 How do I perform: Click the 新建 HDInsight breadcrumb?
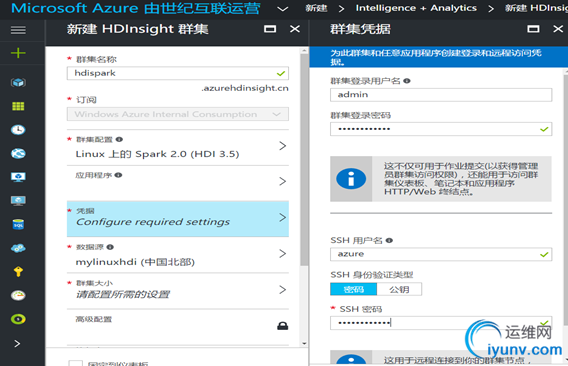536,8
